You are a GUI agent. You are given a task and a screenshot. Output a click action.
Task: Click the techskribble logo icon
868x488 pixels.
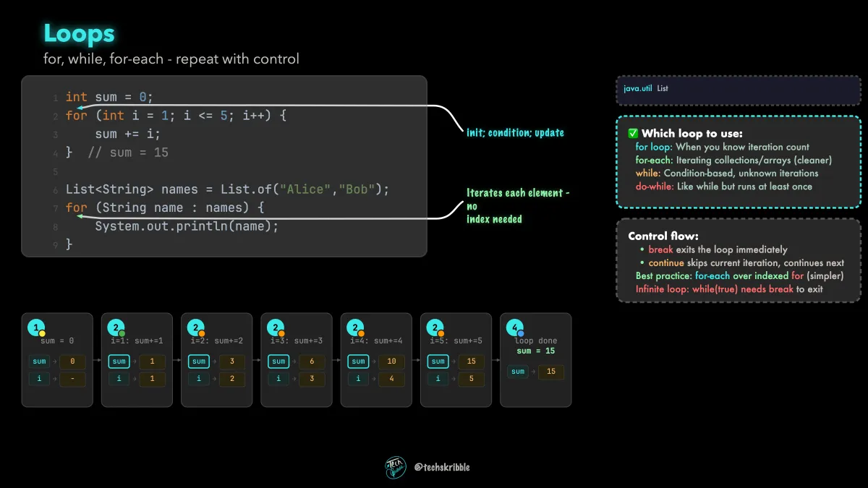396,467
